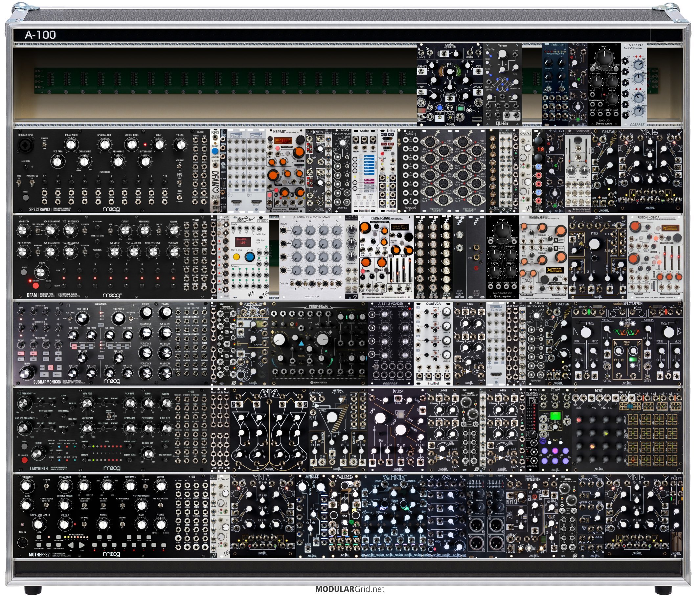Click Mother-32 CUTOFF knob

(x=107, y=486)
